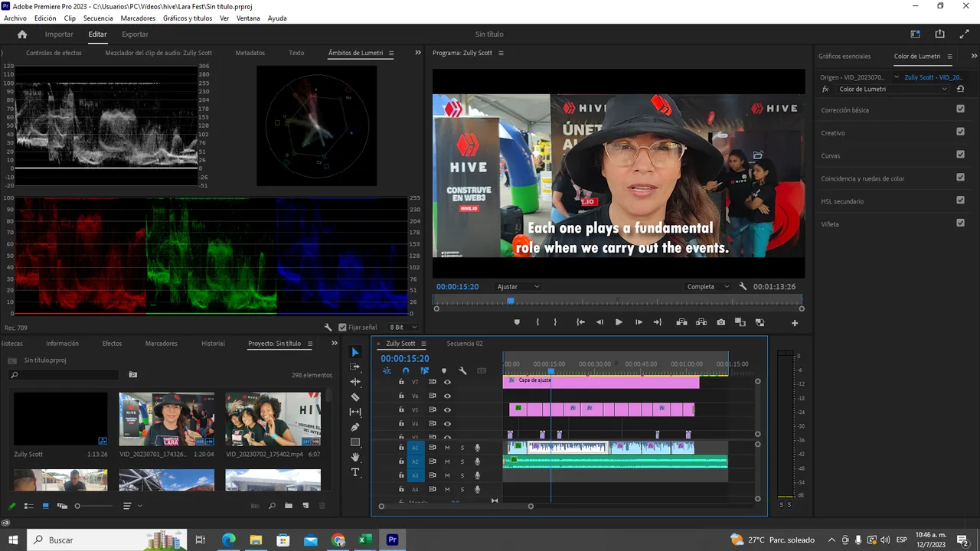Step back one frame
The image size is (980, 551).
pyautogui.click(x=599, y=322)
